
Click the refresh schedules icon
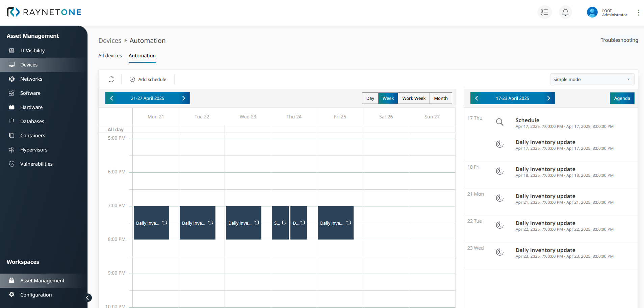(x=111, y=79)
